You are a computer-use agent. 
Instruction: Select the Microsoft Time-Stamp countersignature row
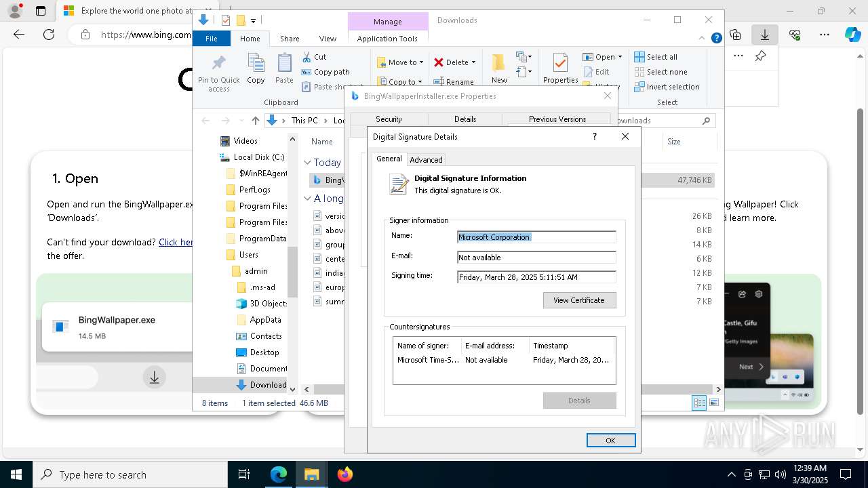click(504, 360)
